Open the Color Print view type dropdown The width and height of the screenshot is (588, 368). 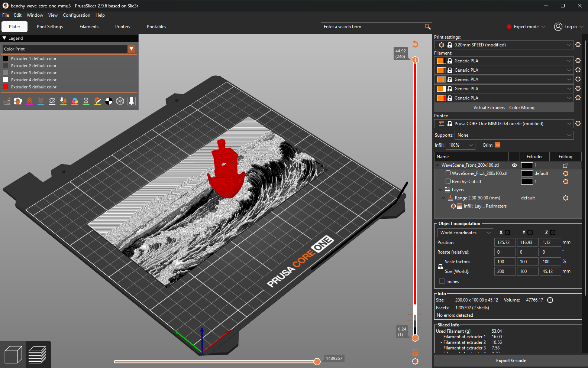69,49
